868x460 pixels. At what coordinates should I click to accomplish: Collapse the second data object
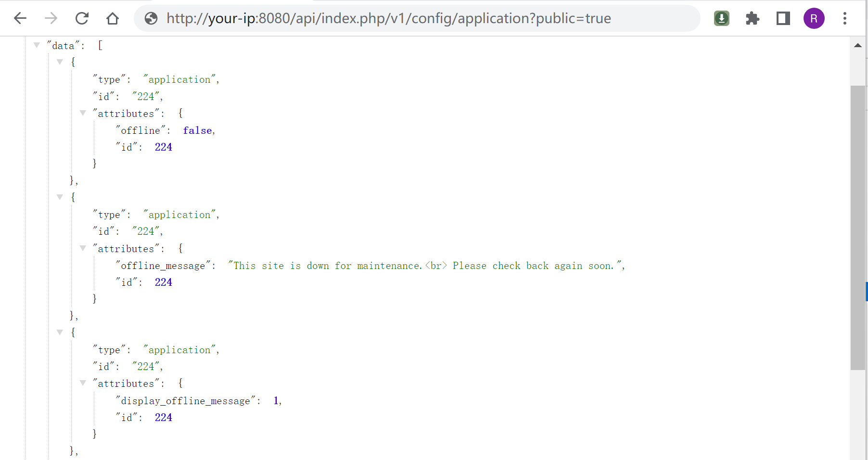click(60, 197)
